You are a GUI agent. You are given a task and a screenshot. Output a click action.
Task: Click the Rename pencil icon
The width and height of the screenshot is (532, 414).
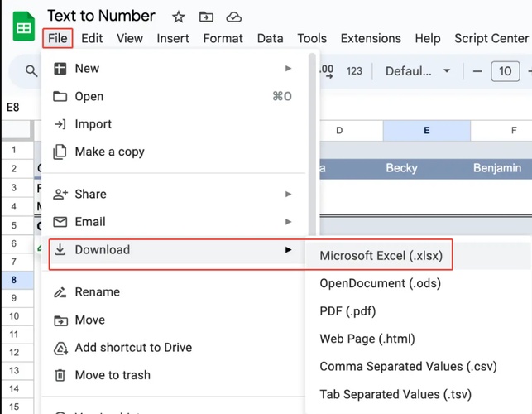pyautogui.click(x=60, y=292)
